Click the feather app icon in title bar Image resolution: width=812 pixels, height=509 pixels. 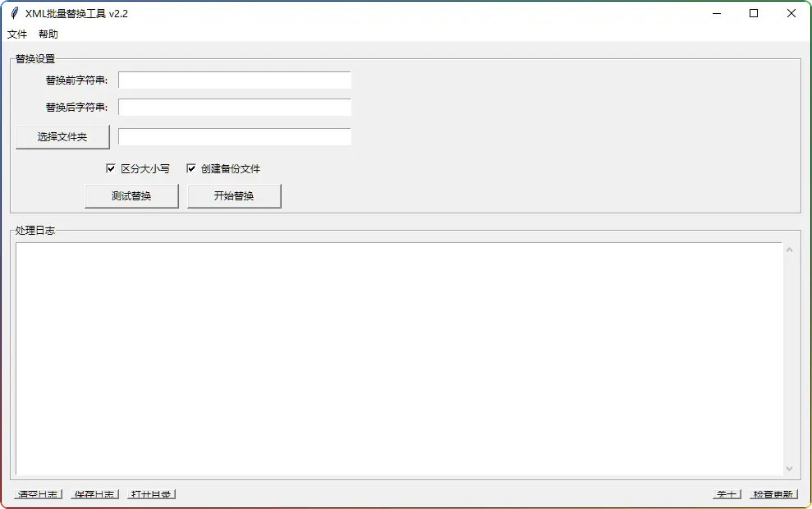15,13
